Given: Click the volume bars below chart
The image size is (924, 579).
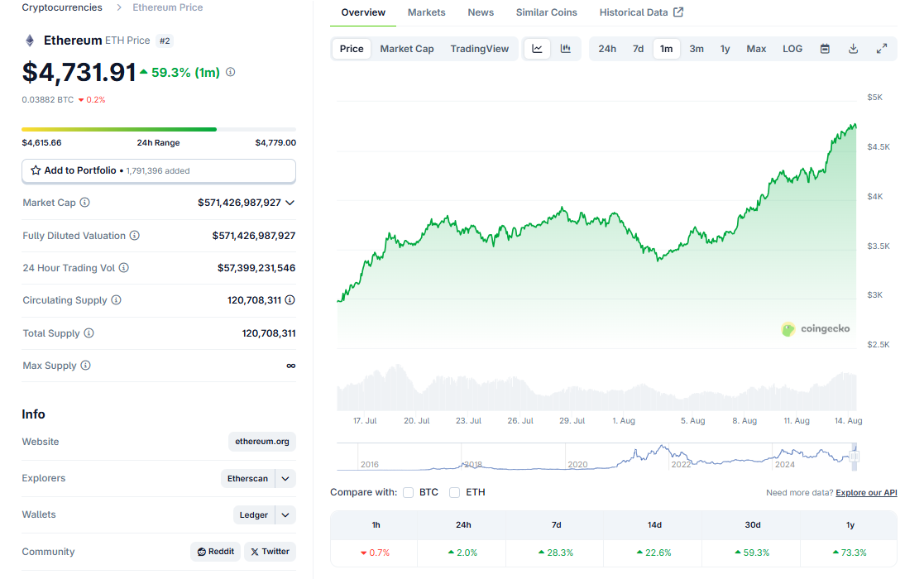Looking at the screenshot, I should (x=596, y=389).
